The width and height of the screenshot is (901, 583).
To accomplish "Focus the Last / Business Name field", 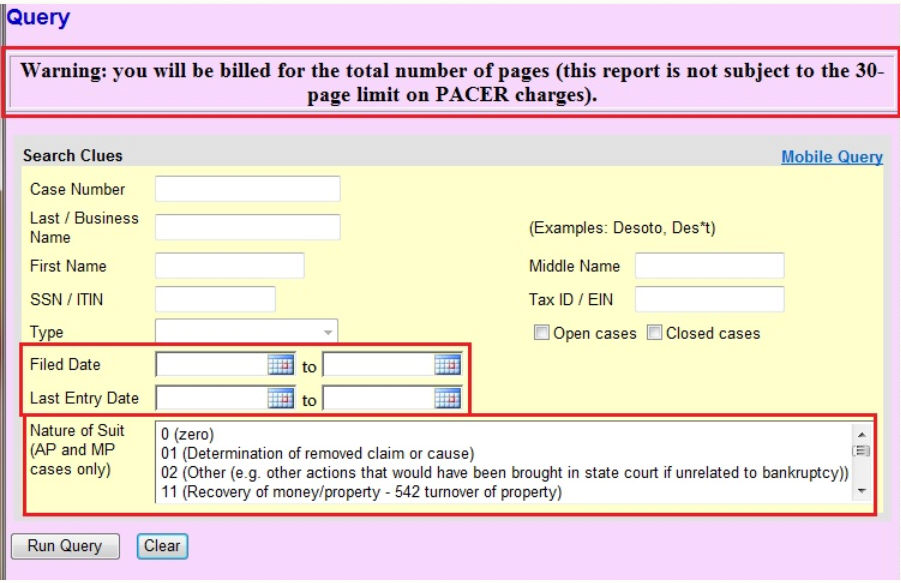I will click(247, 227).
